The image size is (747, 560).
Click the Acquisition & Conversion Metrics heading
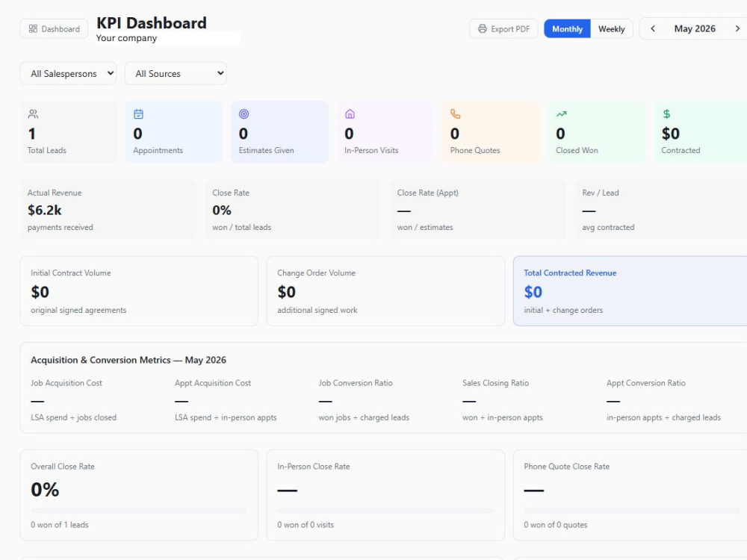tap(128, 360)
